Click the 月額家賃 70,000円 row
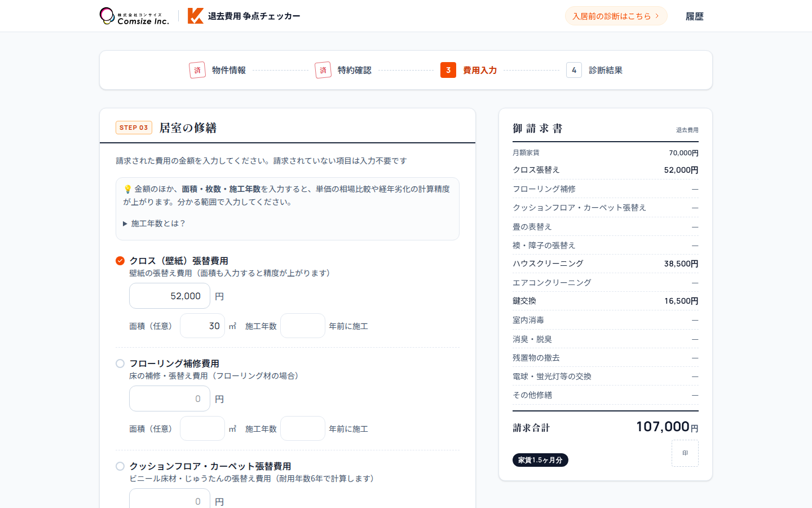The height and width of the screenshot is (508, 812). [x=606, y=153]
